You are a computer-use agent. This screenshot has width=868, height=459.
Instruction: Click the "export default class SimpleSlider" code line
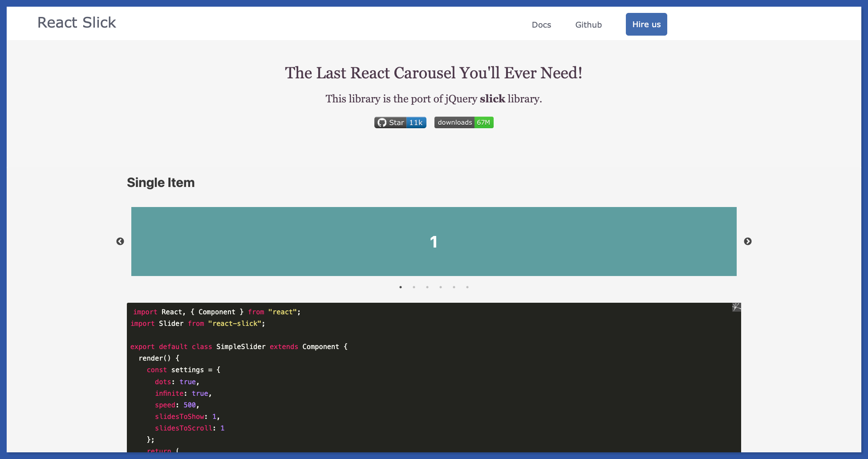[239, 347]
